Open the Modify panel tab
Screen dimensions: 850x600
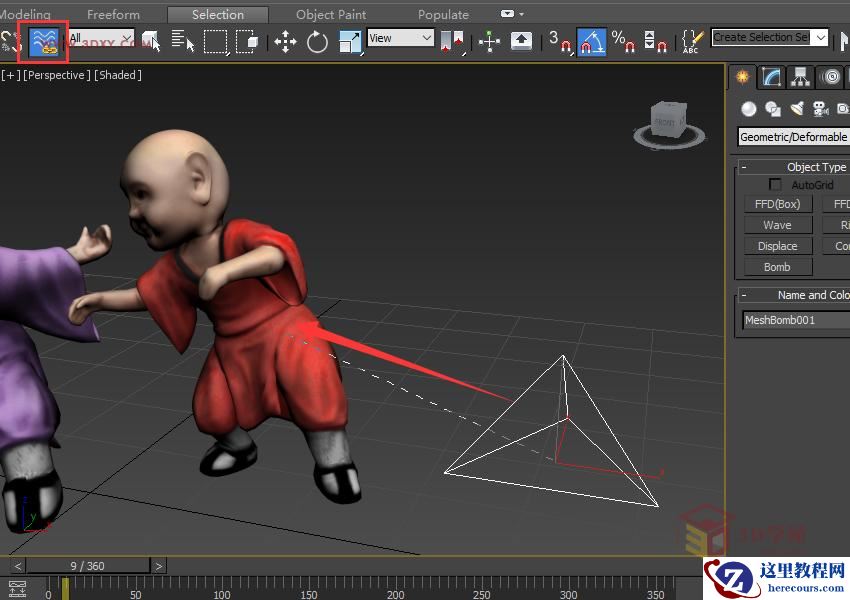tap(771, 77)
